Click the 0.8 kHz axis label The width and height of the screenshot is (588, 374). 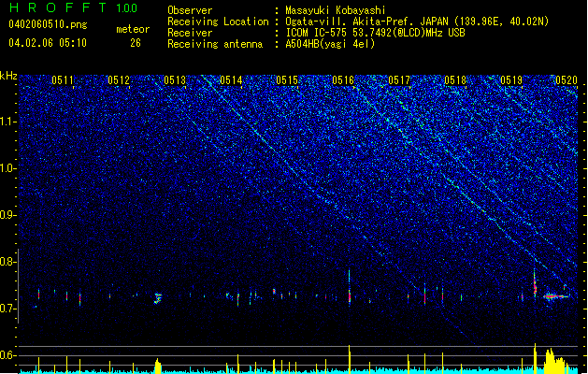click(8, 262)
